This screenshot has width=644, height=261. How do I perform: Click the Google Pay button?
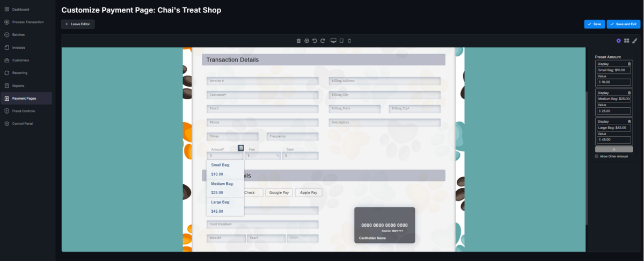click(279, 192)
